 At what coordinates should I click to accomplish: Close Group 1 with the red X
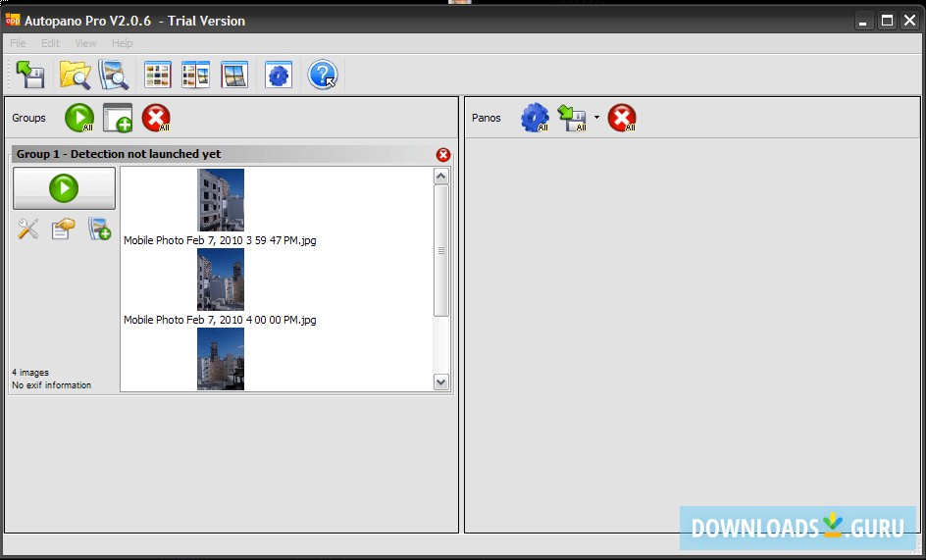443,155
